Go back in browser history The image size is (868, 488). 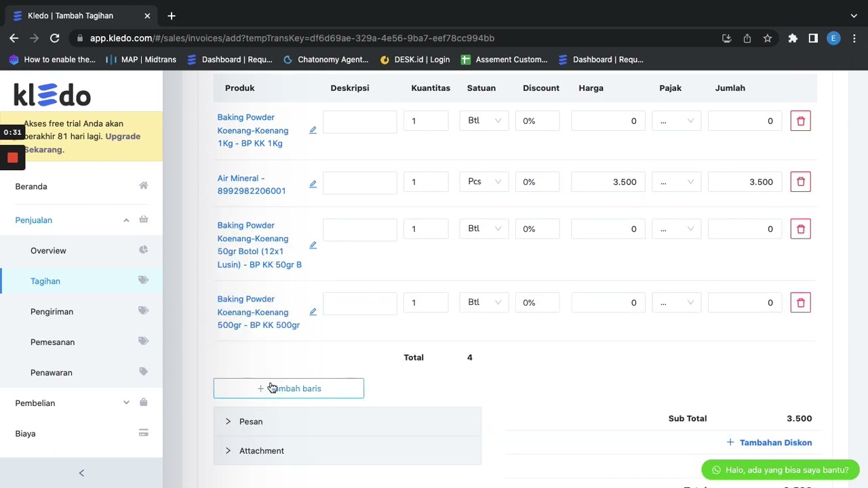point(14,39)
